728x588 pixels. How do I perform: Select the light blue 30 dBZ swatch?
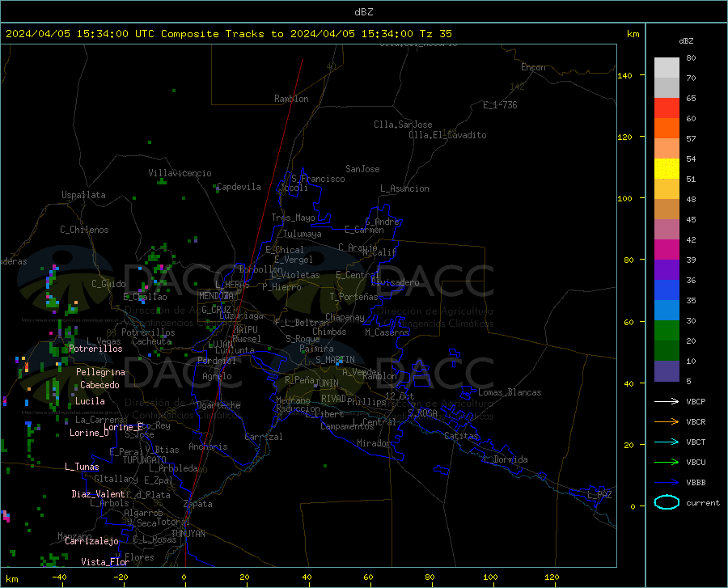click(x=667, y=311)
